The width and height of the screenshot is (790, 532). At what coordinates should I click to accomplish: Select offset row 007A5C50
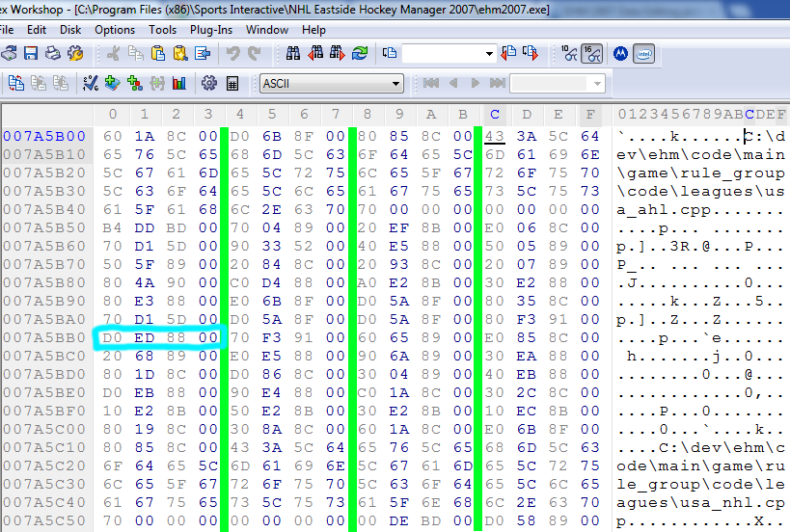(x=44, y=521)
